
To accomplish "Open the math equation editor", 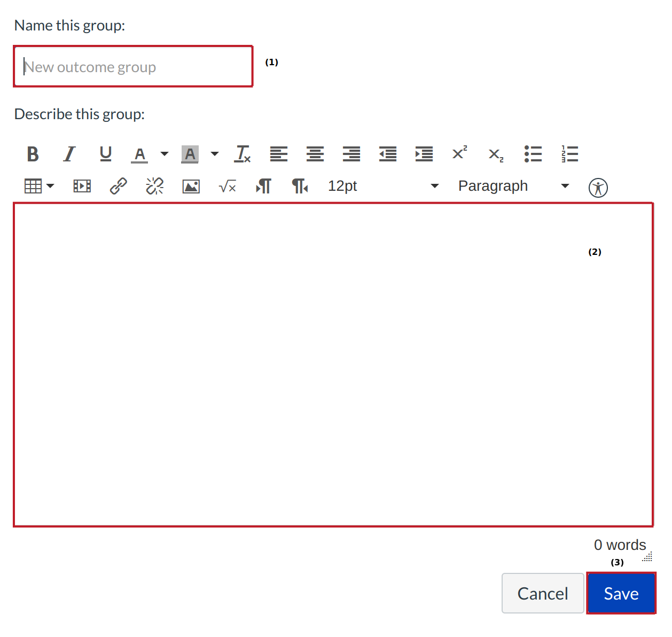I will (228, 187).
